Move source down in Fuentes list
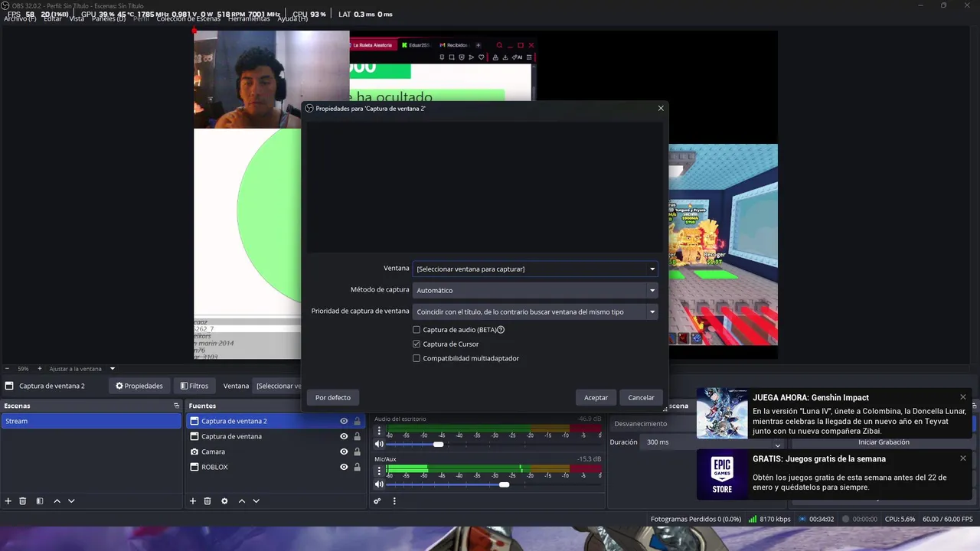This screenshot has height=551, width=980. (256, 501)
